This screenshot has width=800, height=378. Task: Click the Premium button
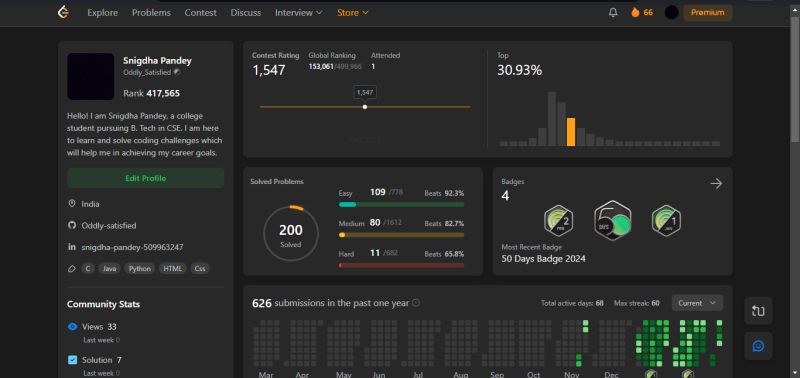point(708,13)
